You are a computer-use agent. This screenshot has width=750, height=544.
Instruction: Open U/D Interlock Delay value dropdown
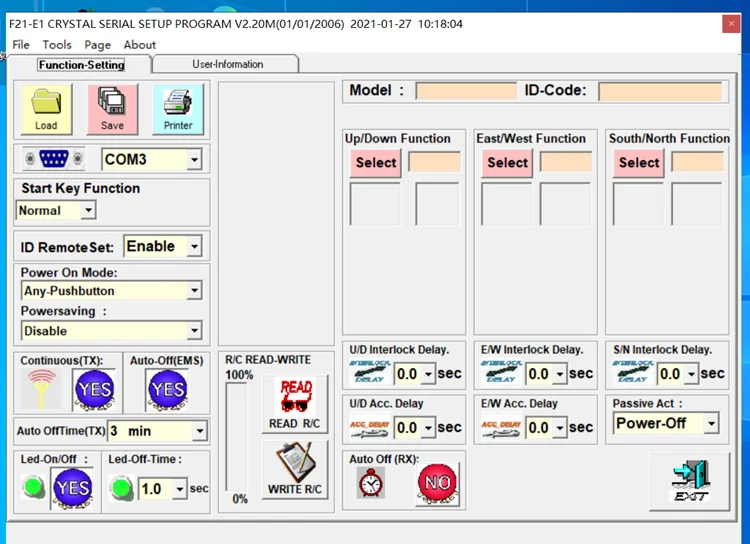[428, 374]
